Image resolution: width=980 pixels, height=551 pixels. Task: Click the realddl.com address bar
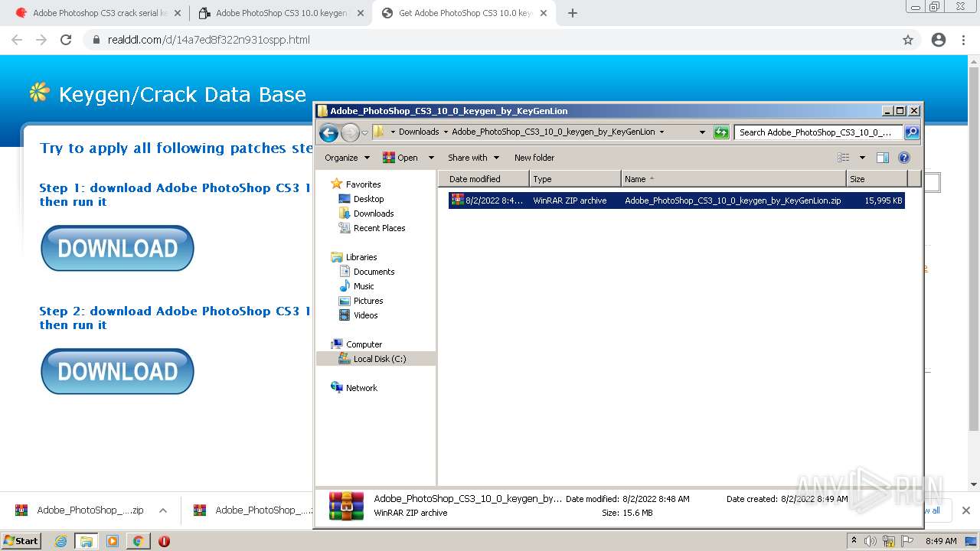click(490, 40)
